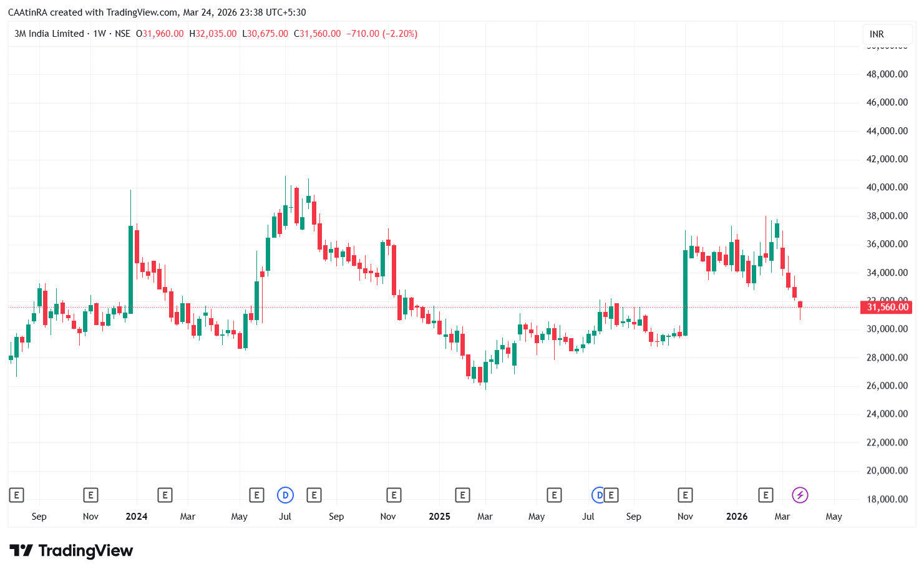Select the earnings E marker of February 2026

click(x=766, y=495)
